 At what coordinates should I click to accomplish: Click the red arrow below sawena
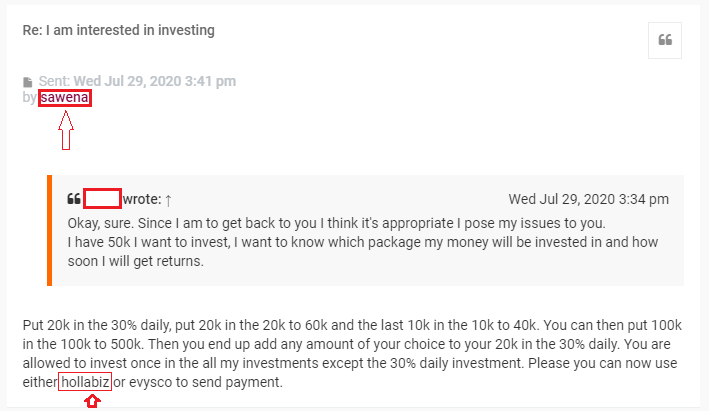66,130
